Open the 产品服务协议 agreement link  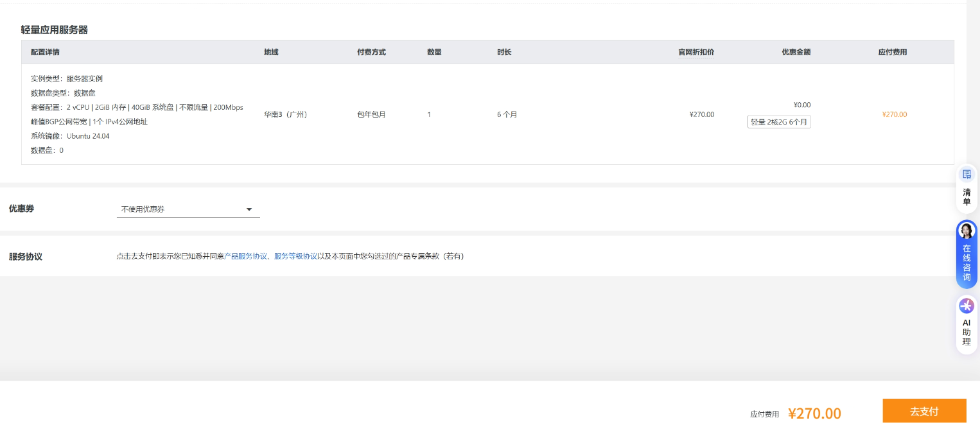coord(246,256)
